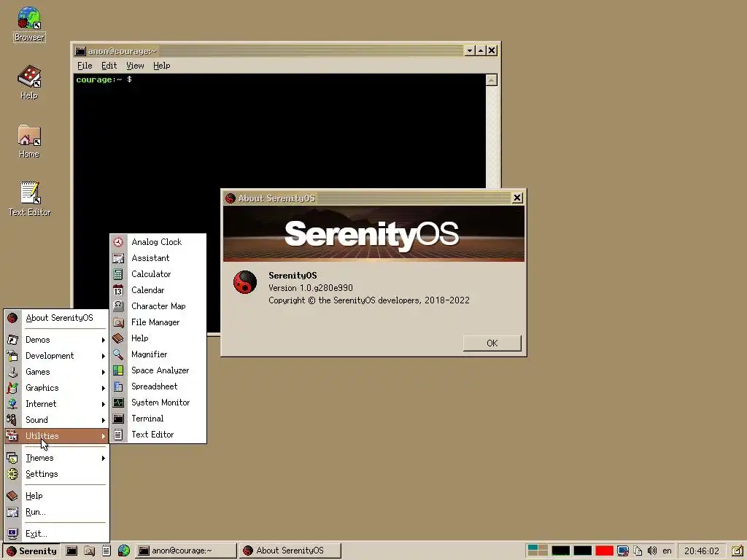Click the File Manager icon in submenu
747x560 pixels.
(118, 322)
